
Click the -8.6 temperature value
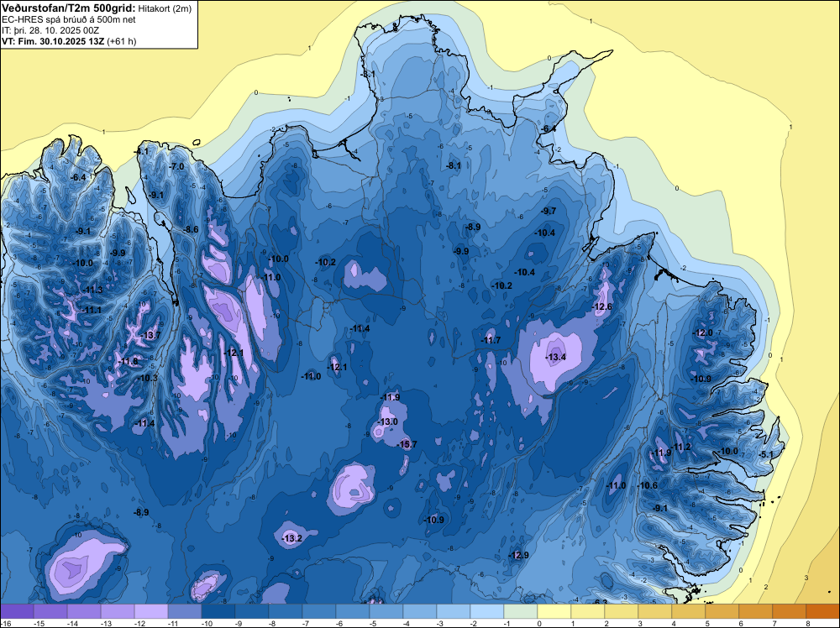pos(190,229)
